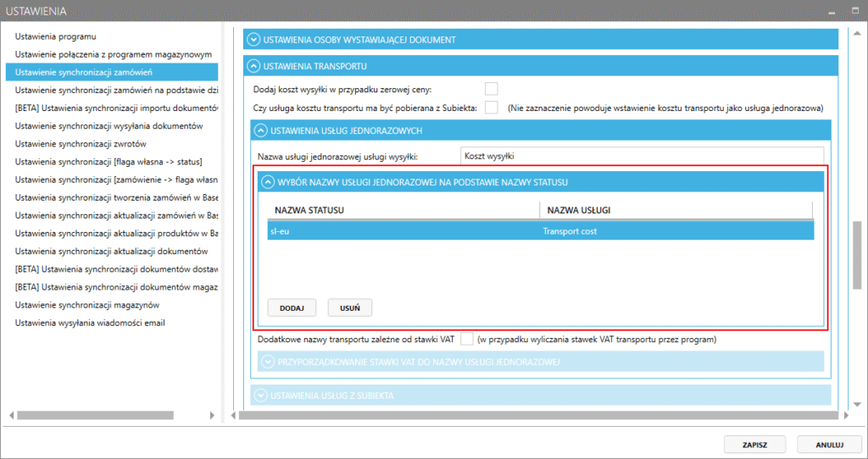The image size is (868, 459).
Task: Expand Ustawienia usług z Subiekta section
Action: tap(260, 395)
